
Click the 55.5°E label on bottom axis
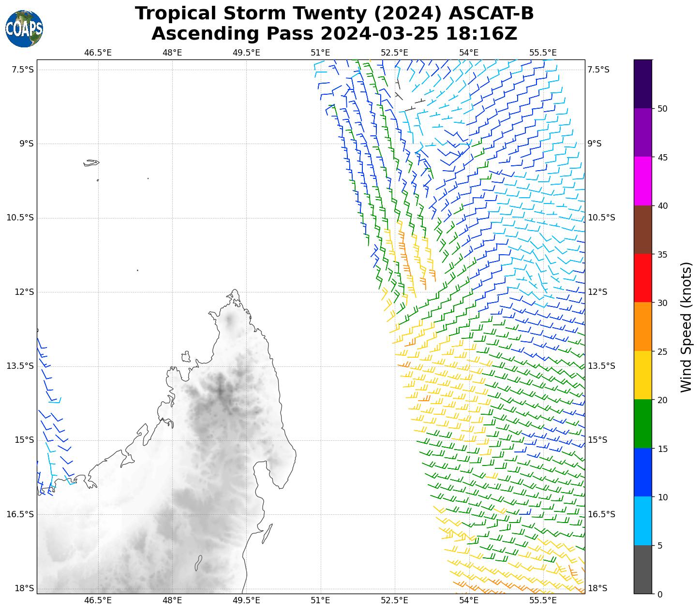543,600
